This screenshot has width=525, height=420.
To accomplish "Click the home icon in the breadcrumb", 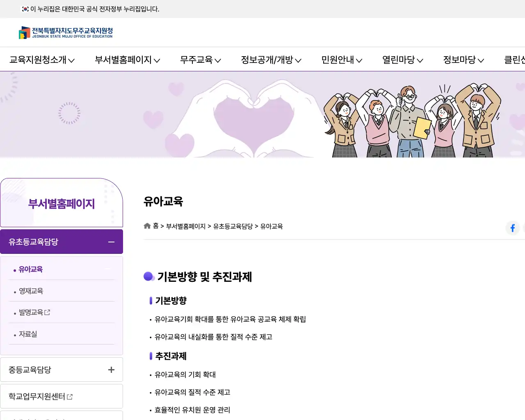I will (147, 226).
